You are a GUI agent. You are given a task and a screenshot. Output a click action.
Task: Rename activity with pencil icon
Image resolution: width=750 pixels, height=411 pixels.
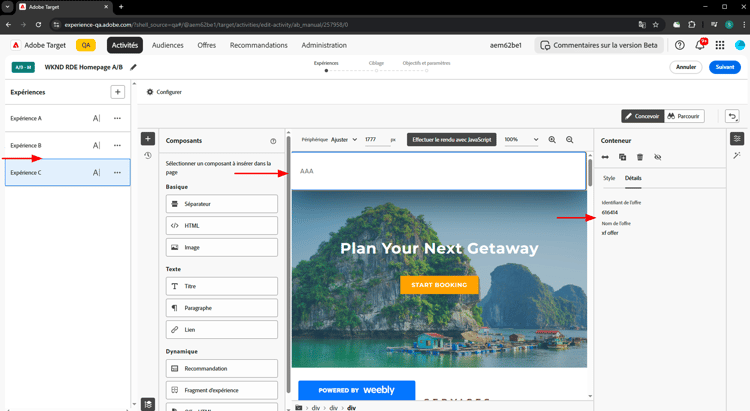(133, 67)
